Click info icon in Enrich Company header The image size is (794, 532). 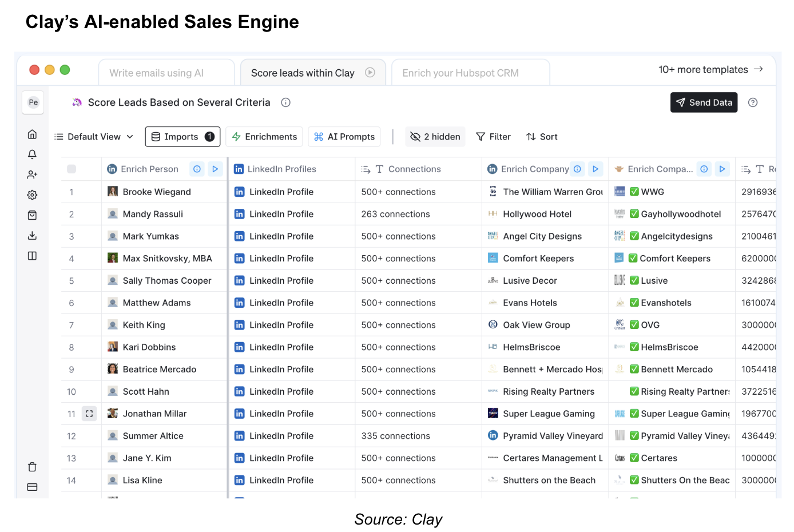click(x=578, y=169)
